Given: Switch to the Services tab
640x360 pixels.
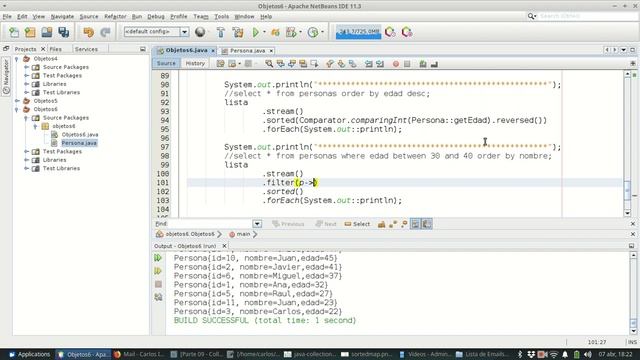Looking at the screenshot, I should (x=86, y=49).
